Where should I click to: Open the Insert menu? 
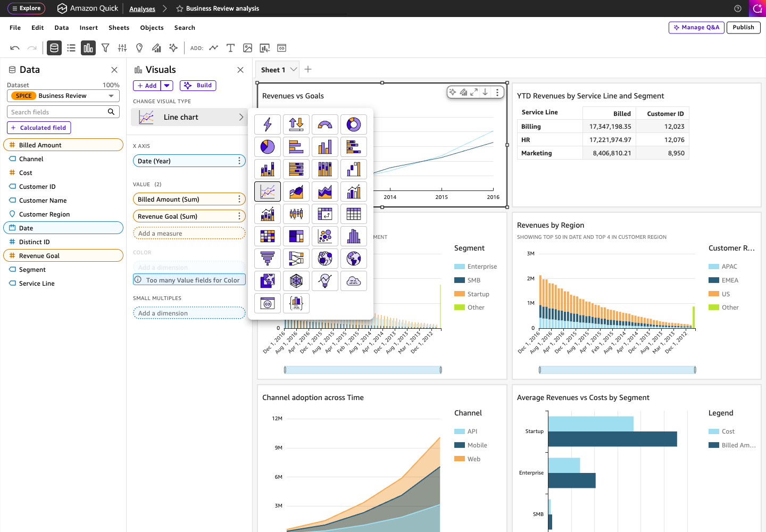click(x=89, y=28)
